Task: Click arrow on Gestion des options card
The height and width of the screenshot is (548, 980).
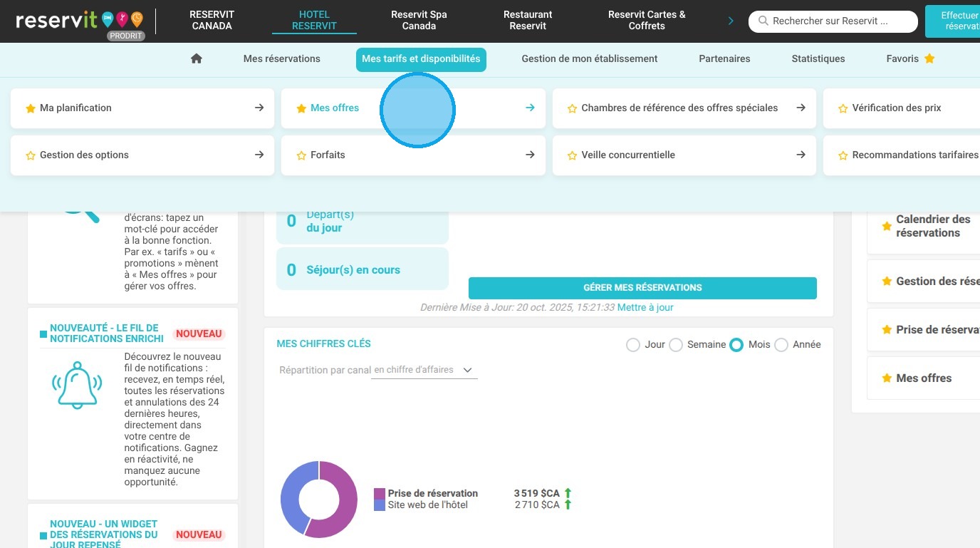Action: click(259, 155)
